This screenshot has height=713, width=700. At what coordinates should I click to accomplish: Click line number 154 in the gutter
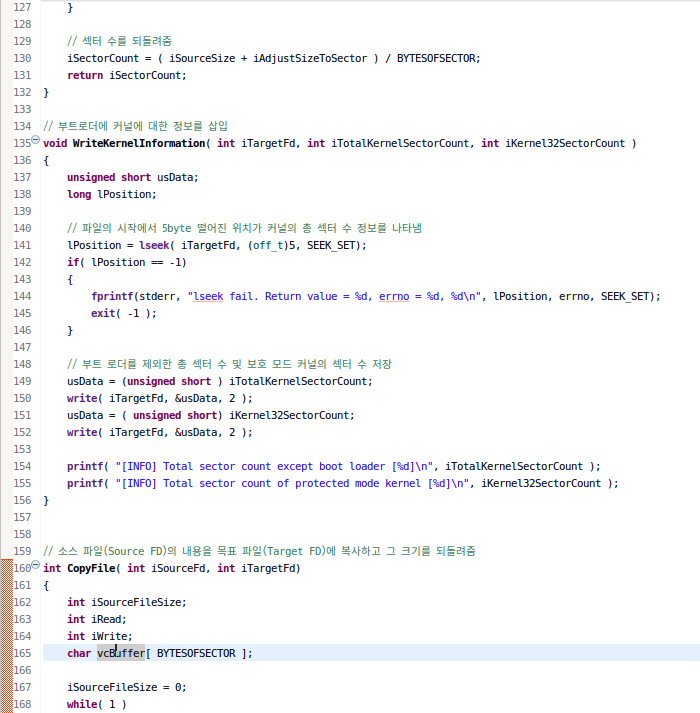tap(22, 467)
